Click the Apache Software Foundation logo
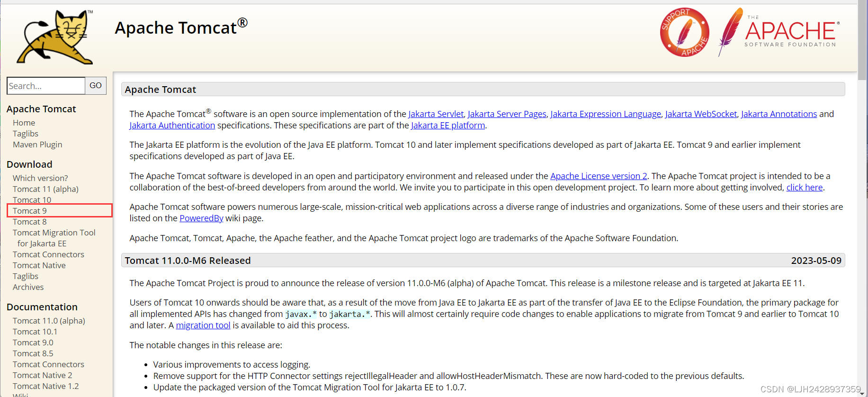The height and width of the screenshot is (397, 868). pos(779,32)
